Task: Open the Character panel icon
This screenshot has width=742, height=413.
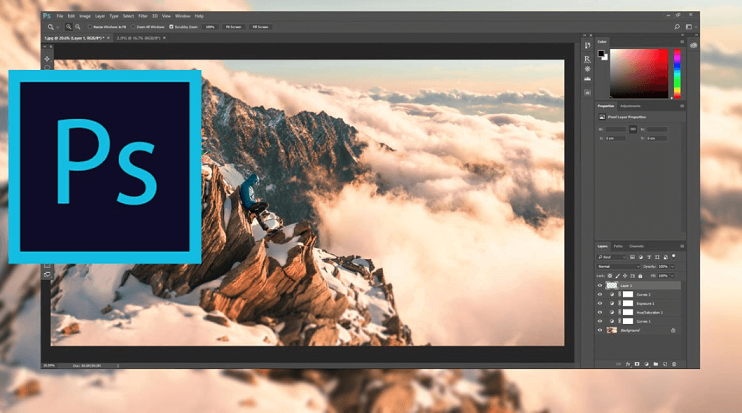Action: (x=587, y=59)
